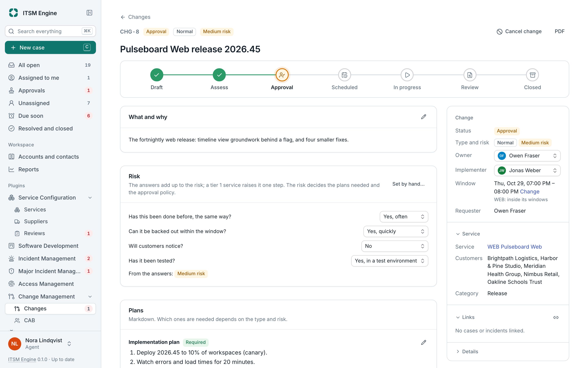The width and height of the screenshot is (588, 368).
Task: Edit the Implementation plan pencil icon
Action: click(x=423, y=342)
